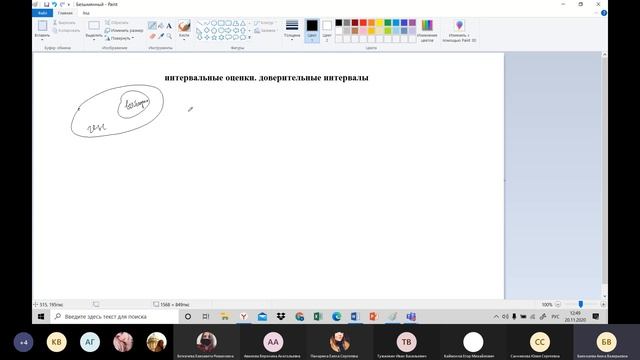
Task: Open the shape Outline (Контур) dropdown
Action: [x=265, y=23]
